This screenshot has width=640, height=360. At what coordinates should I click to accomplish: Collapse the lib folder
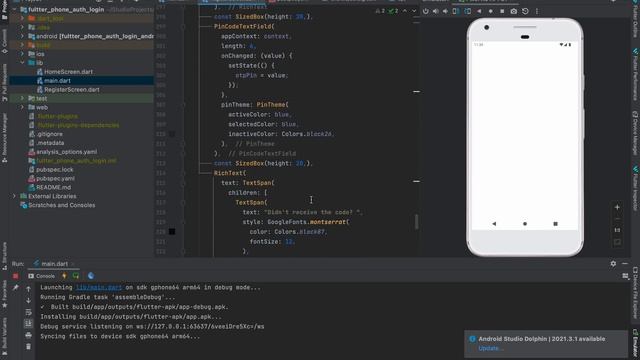(x=22, y=63)
